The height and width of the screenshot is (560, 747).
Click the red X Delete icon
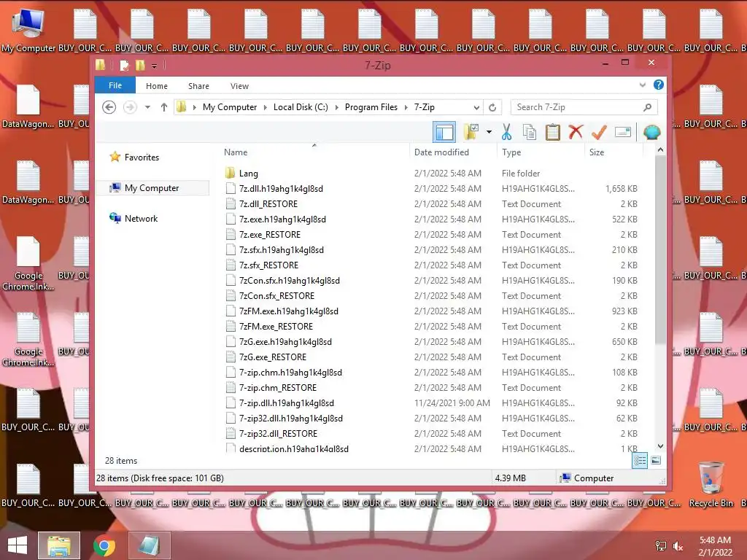tap(576, 132)
